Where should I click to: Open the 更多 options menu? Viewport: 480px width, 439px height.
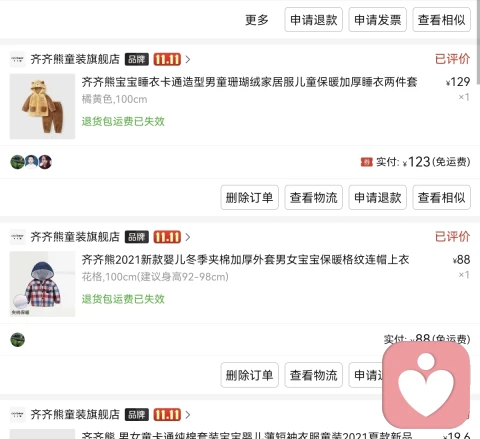click(x=257, y=20)
